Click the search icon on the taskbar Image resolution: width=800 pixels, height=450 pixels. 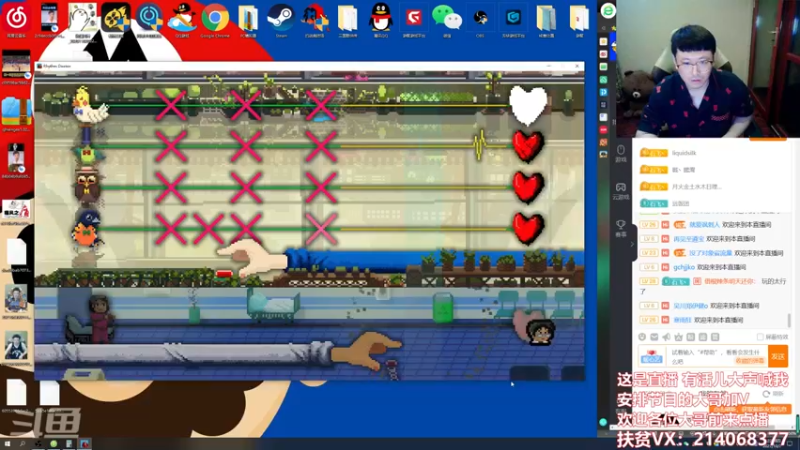pyautogui.click(x=22, y=444)
